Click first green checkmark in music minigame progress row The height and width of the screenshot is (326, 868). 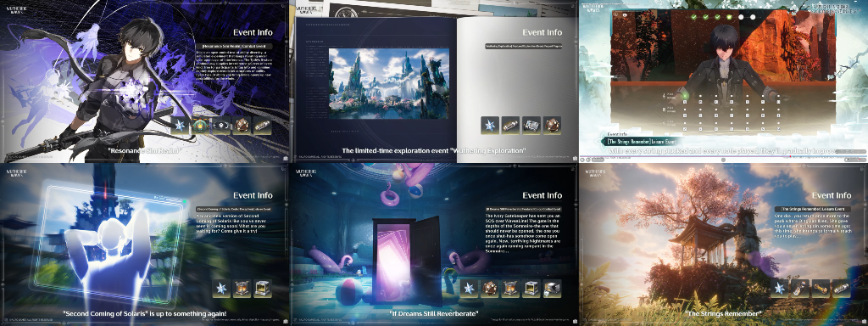(x=694, y=17)
